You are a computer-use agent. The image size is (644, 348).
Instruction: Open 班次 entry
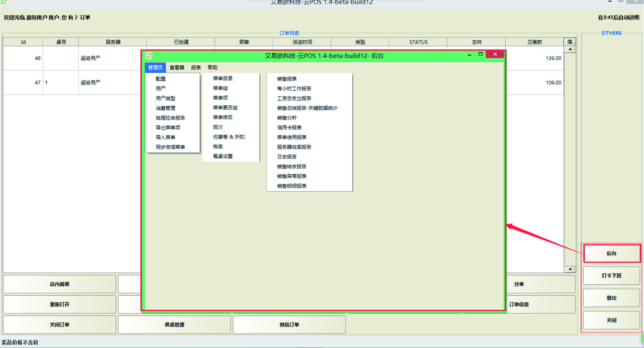(218, 127)
